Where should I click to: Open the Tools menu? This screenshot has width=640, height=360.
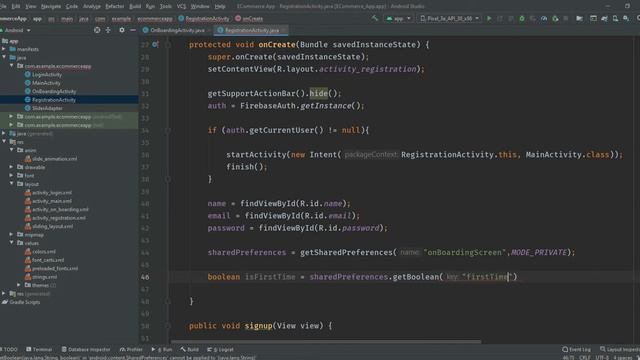[166, 6]
